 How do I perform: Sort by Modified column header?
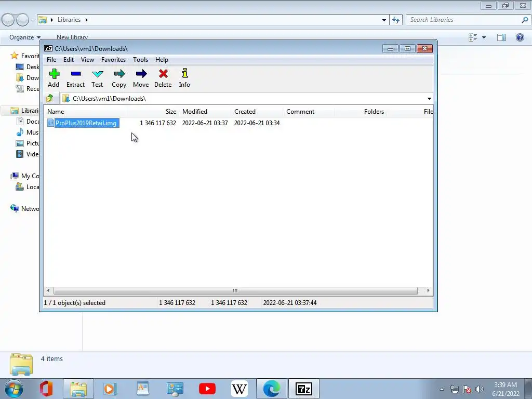click(x=205, y=112)
